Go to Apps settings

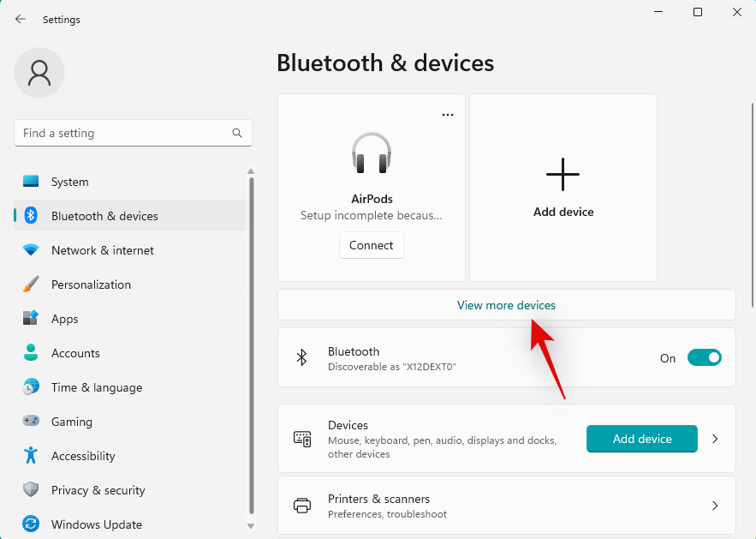point(129,319)
